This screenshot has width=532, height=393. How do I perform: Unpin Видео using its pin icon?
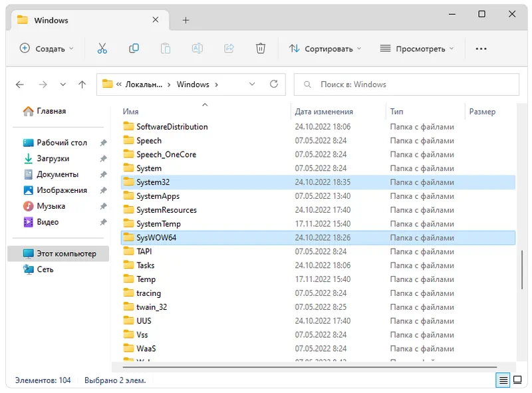tap(104, 222)
